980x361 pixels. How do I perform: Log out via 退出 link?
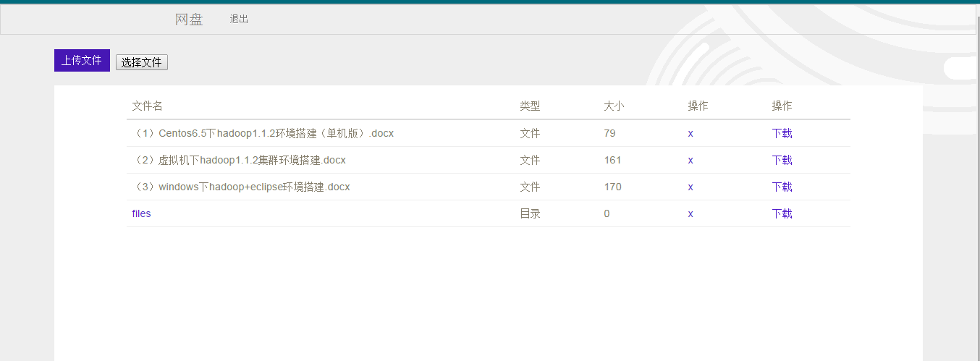point(239,20)
